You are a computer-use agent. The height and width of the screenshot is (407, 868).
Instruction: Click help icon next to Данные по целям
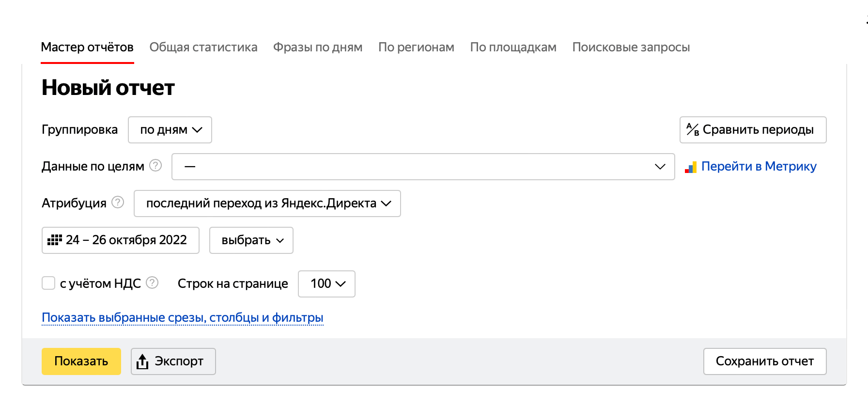click(x=155, y=166)
